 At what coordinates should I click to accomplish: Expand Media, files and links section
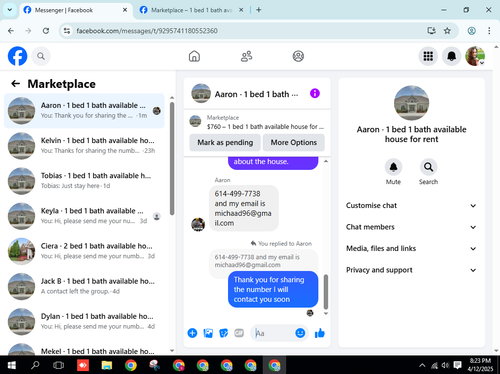click(411, 248)
